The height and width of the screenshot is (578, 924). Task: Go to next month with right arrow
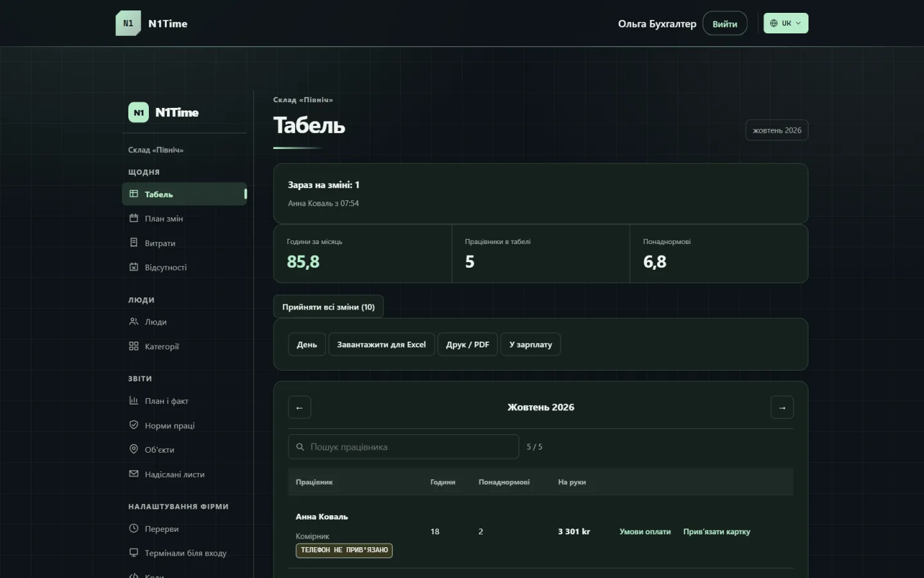coord(782,407)
